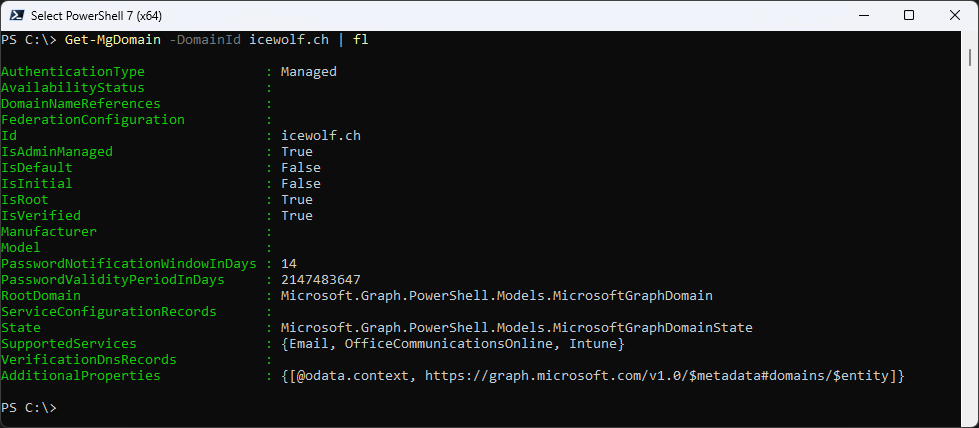Click the vertical scrollbar thumb
Image resolution: width=979 pixels, height=428 pixels.
[x=970, y=56]
